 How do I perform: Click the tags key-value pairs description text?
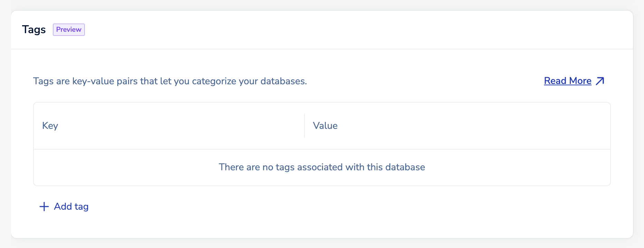[170, 81]
